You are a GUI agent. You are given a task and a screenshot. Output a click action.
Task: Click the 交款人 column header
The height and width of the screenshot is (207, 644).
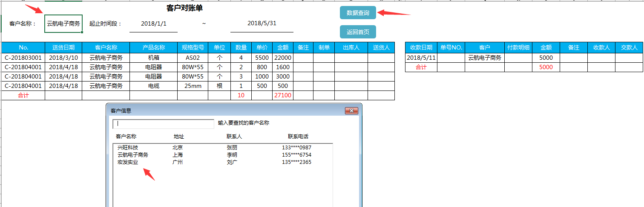pyautogui.click(x=629, y=47)
